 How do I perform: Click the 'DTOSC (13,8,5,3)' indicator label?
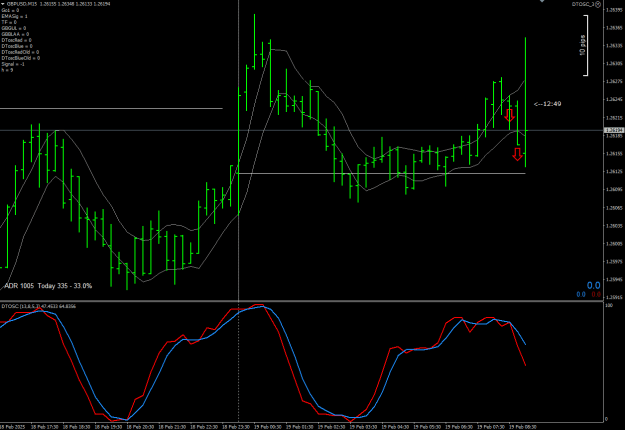click(x=20, y=306)
